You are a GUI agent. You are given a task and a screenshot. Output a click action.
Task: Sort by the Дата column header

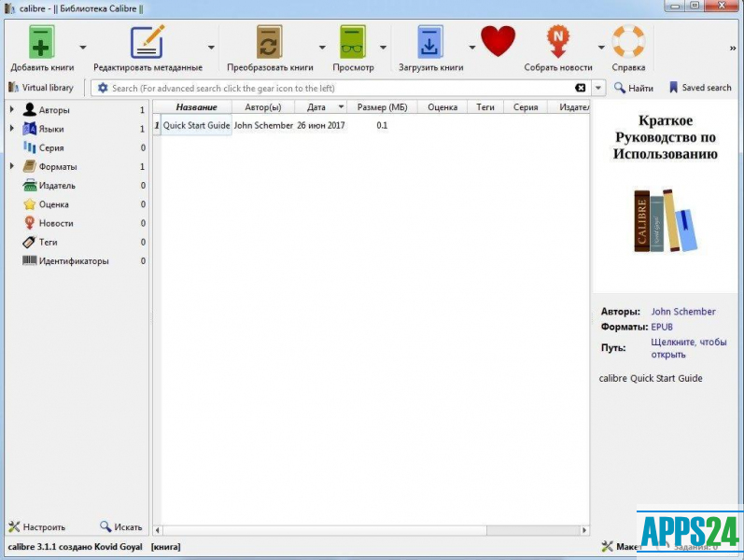coord(320,107)
